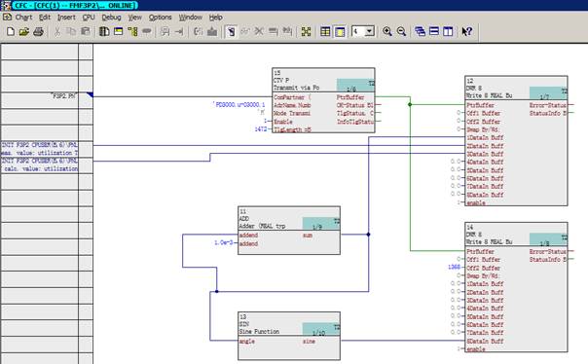Click the Print toolbar icon
588x364 pixels.
coord(38,31)
